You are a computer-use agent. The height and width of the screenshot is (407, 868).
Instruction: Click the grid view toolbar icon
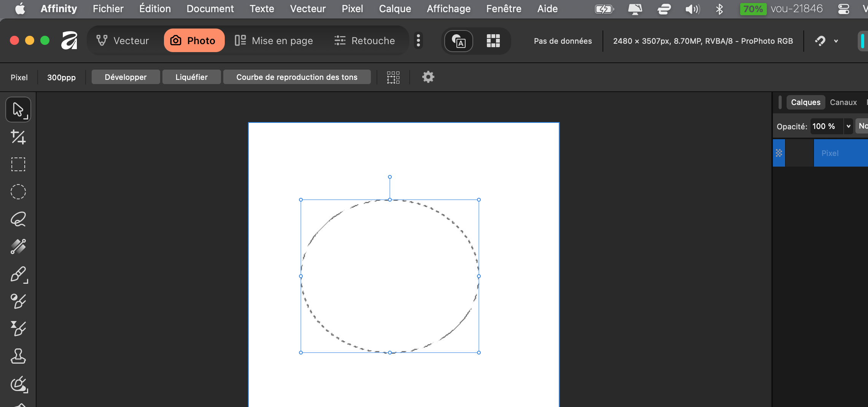click(493, 41)
